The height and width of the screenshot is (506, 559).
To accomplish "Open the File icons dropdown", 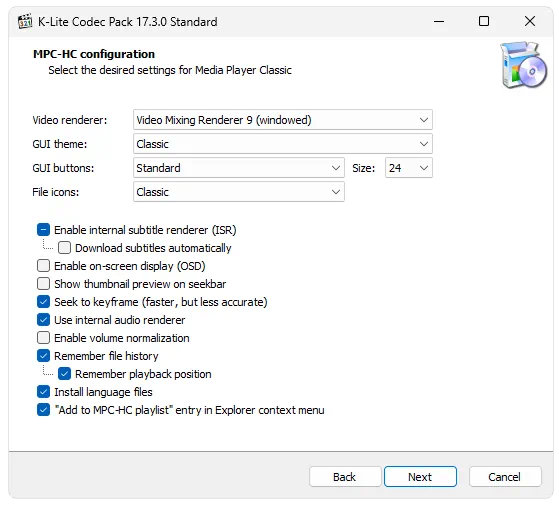I will click(239, 192).
